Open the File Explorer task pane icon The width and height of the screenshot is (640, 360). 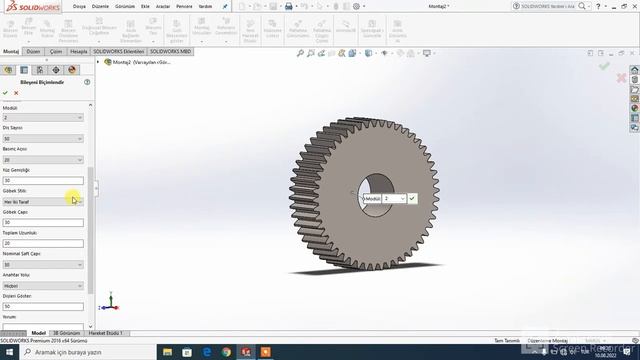[634, 89]
